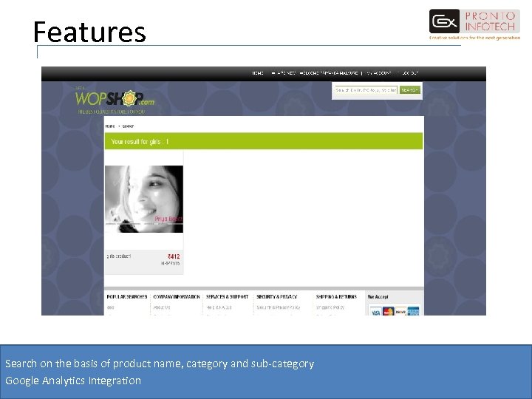Click the Features slide title
The height and width of the screenshot is (399, 532).
89,32
